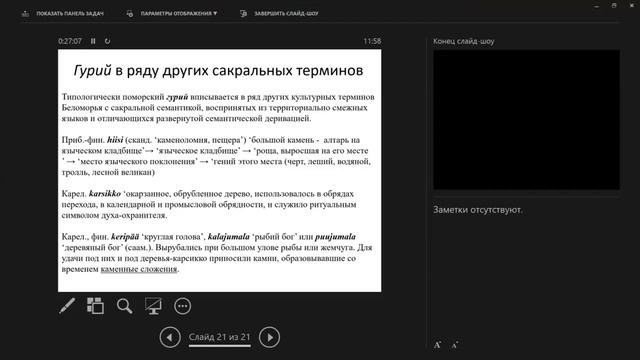Click the icon beside ПАРАМЕТРЫ ОТОБРАЖЕНИЯ
Image resolution: width=640 pixels, height=360 pixels.
(130, 13)
